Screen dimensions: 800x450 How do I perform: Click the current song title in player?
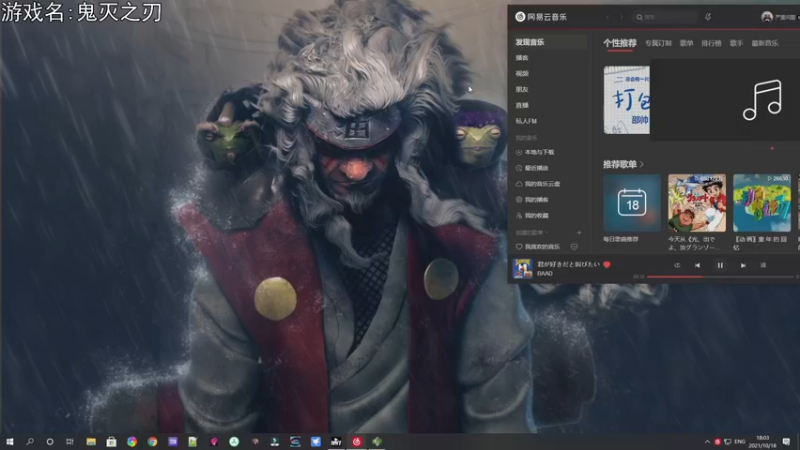568,264
